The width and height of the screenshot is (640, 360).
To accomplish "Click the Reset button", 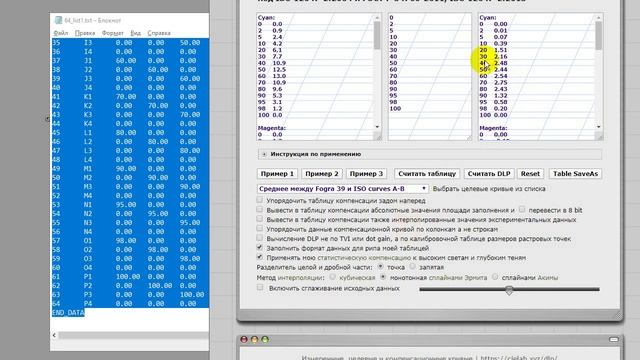I will tap(530, 174).
